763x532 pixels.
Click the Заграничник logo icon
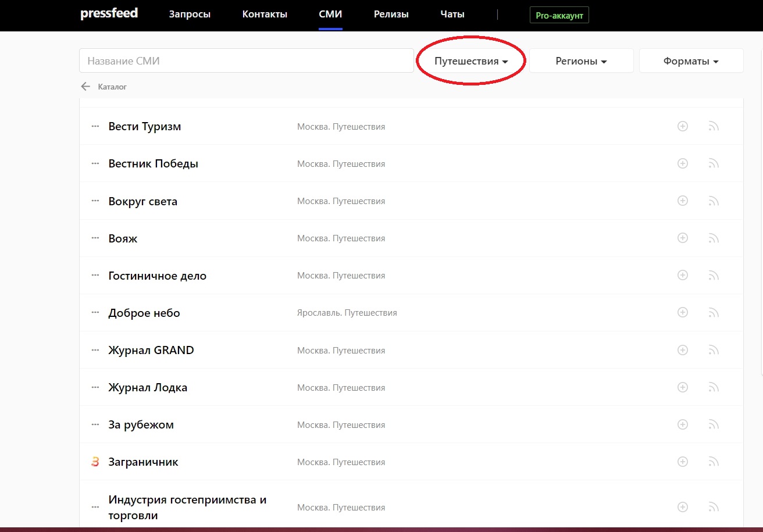95,462
